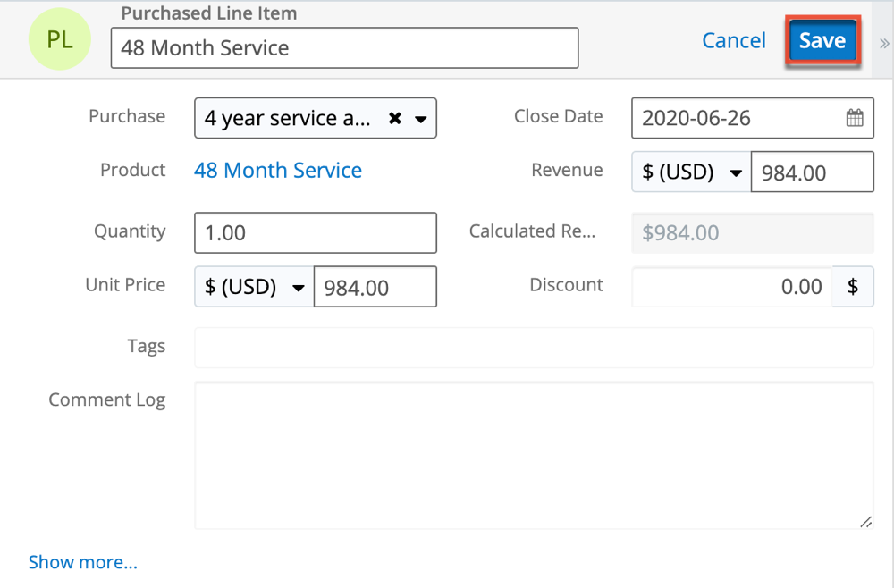Click the Save button
Screen dimensions: 894x588
(x=822, y=41)
